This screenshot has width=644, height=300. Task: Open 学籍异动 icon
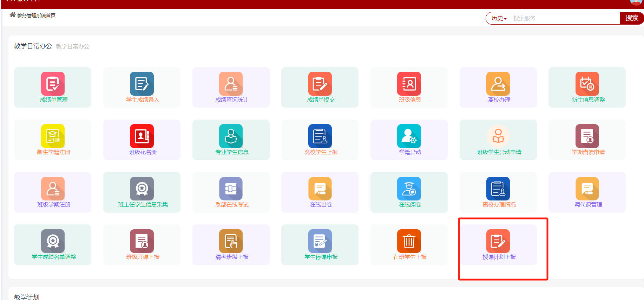coord(409,136)
